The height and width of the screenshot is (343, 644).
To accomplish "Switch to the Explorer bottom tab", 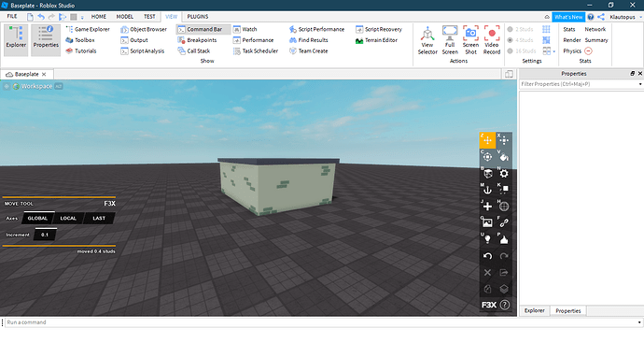I will 535,310.
